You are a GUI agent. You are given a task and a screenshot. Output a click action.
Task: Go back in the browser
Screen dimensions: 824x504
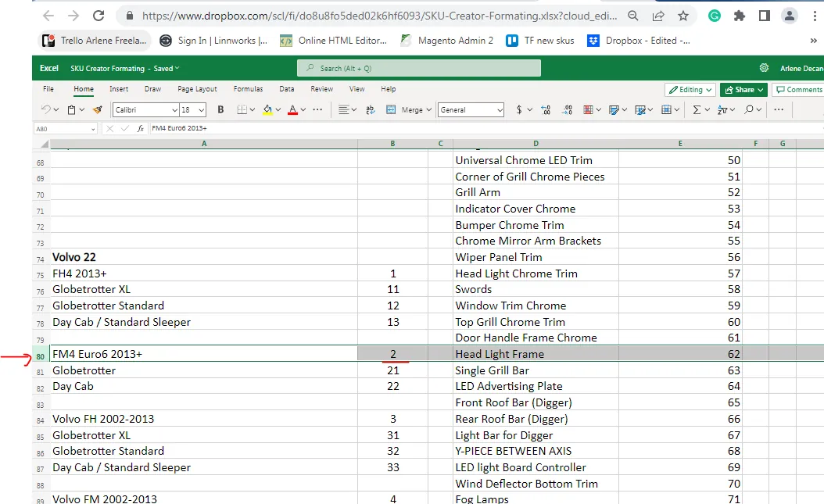48,16
